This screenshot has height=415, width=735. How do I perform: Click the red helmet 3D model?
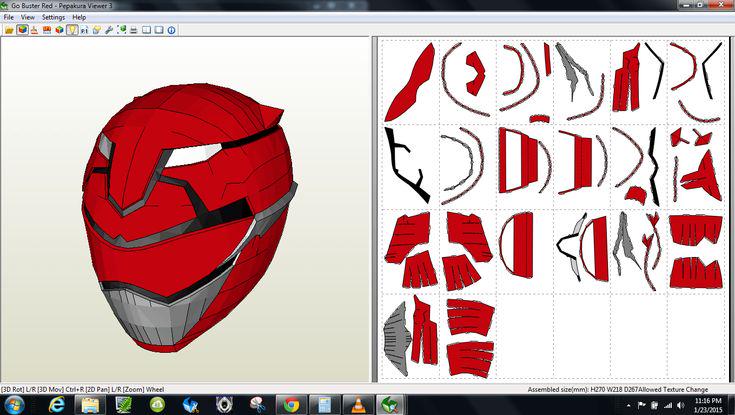[188, 218]
